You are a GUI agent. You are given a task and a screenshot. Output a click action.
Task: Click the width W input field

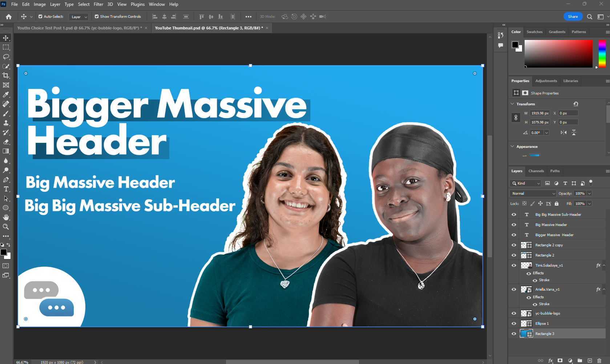[x=540, y=113]
